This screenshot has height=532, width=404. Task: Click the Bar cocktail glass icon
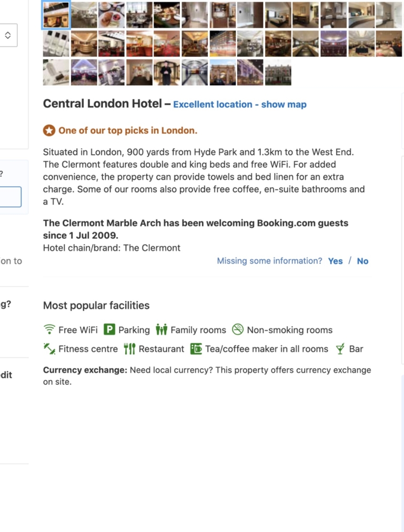(340, 348)
